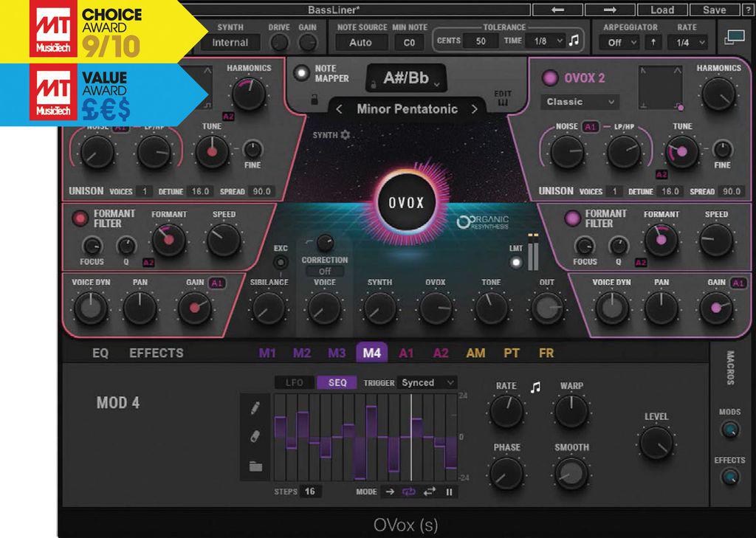Switch to the M1 modulator tab
The width and height of the screenshot is (756, 538).
[267, 354]
